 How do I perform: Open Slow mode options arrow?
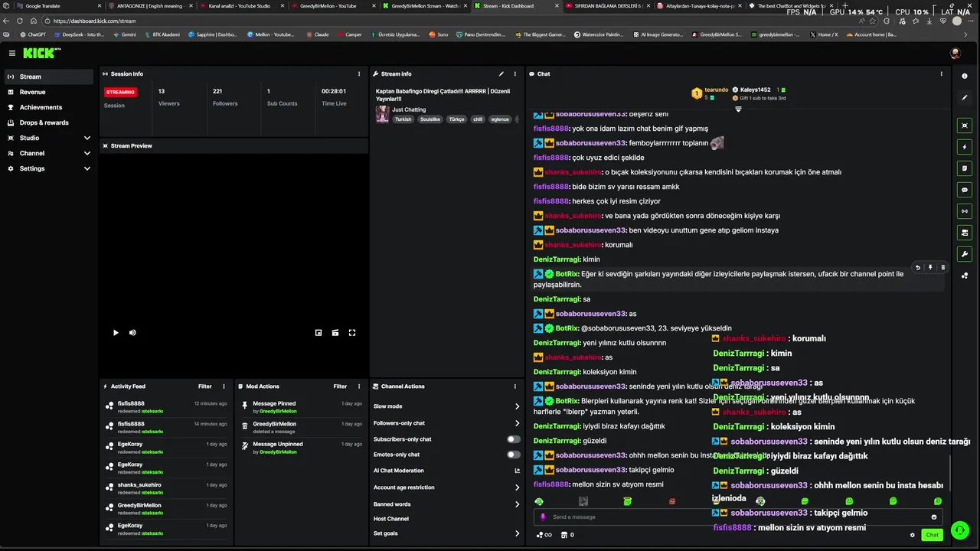(x=517, y=406)
